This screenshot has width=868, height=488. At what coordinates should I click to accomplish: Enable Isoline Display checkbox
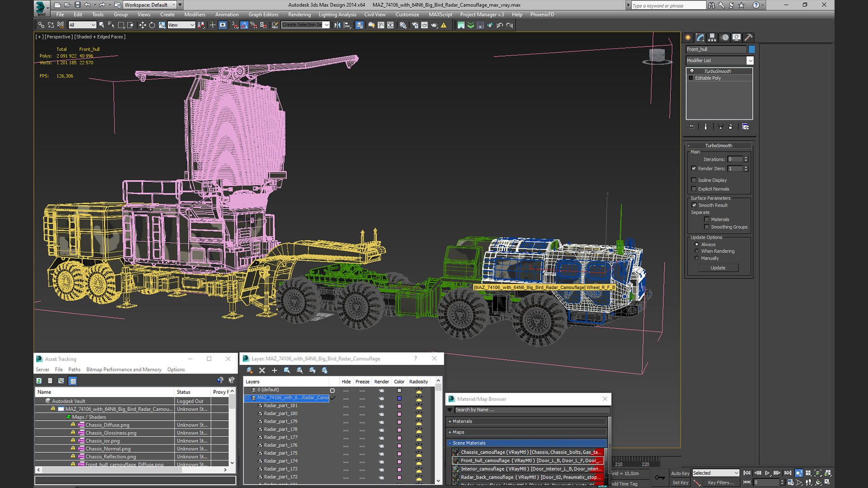[x=694, y=180]
